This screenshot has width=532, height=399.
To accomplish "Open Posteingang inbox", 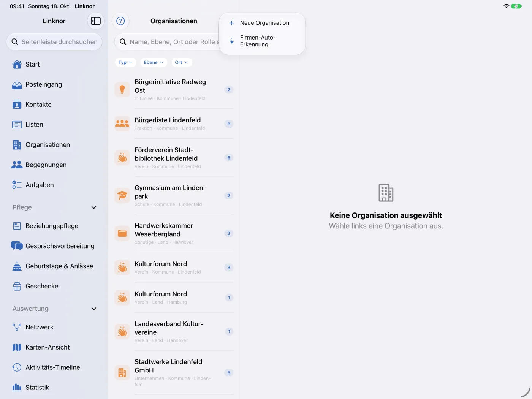I will point(54,84).
